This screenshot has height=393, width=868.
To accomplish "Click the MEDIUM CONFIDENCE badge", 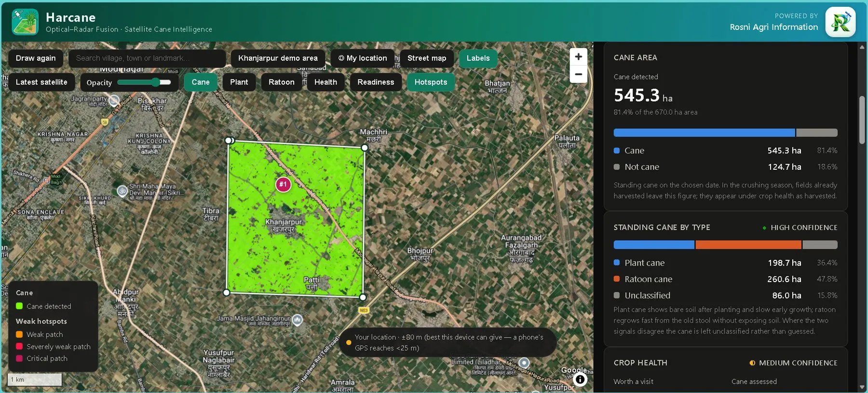I will click(793, 363).
